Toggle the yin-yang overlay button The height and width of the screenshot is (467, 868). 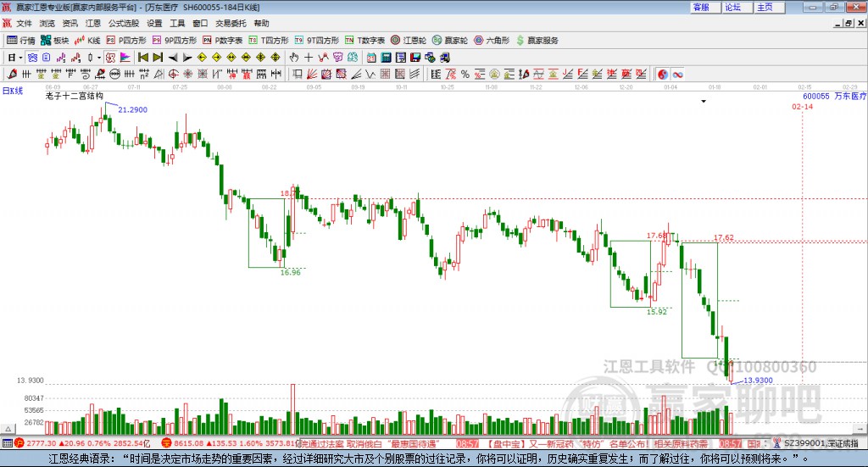(x=663, y=74)
